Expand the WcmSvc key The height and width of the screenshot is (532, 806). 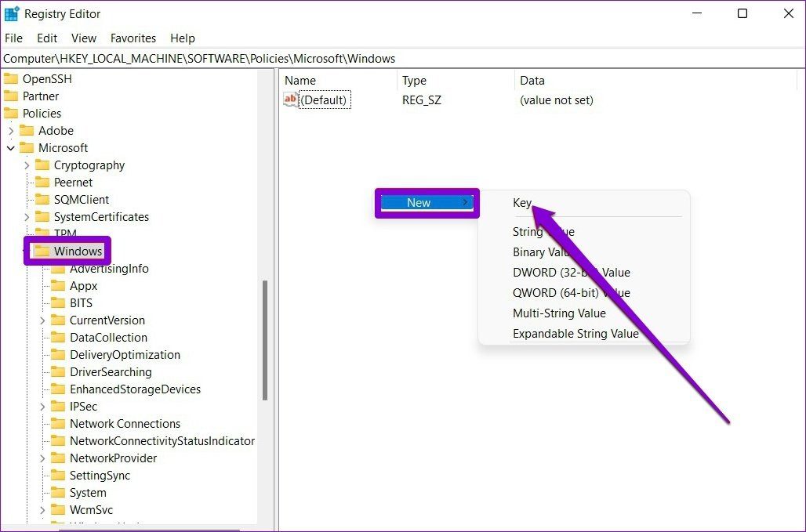click(42, 510)
